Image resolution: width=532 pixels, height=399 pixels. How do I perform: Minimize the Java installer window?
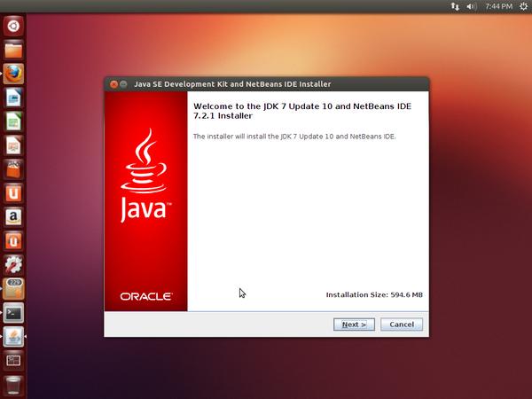(123, 84)
